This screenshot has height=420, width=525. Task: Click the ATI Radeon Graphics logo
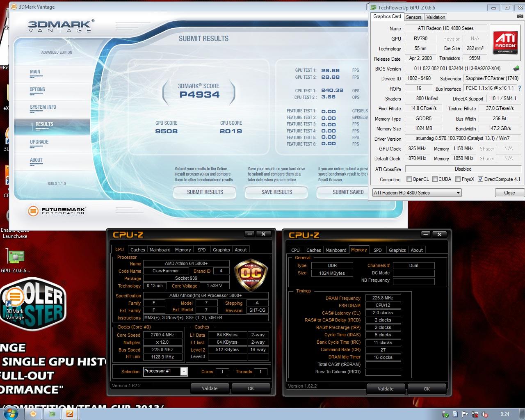[505, 42]
